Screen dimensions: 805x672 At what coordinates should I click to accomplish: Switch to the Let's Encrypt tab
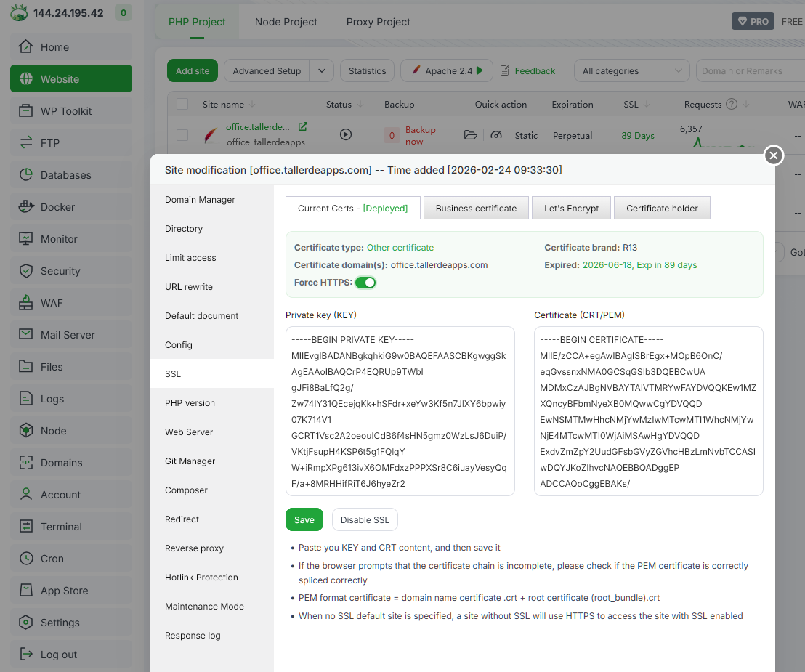571,208
